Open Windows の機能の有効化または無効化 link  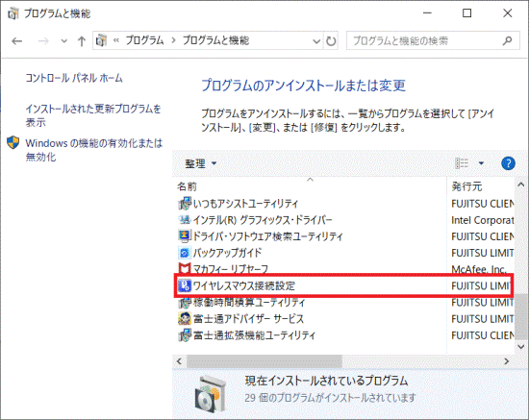pyautogui.click(x=94, y=150)
